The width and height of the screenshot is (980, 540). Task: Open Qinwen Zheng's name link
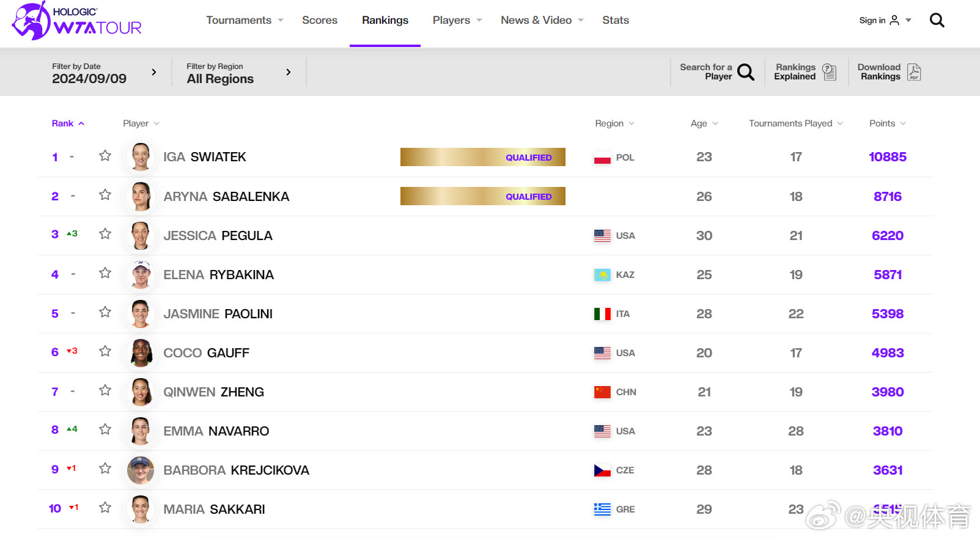213,392
